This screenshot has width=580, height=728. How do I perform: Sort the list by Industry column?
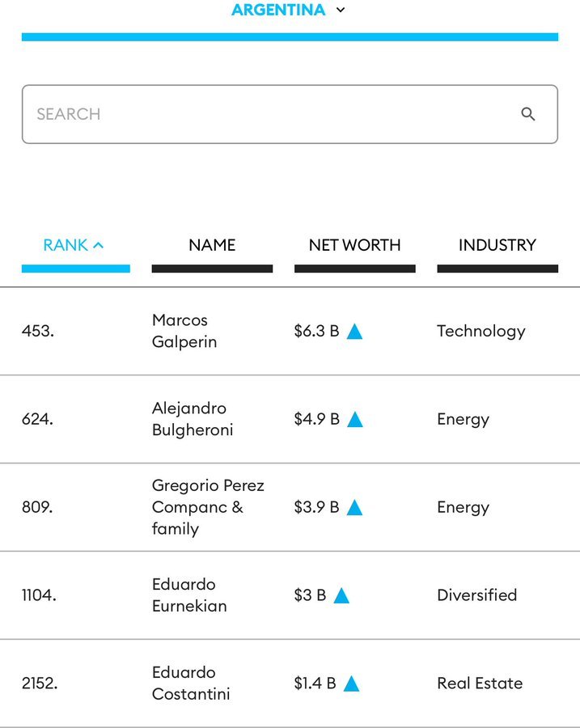(497, 245)
